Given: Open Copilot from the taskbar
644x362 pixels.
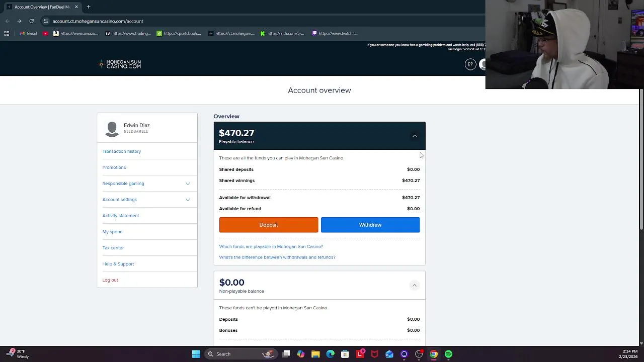Looking at the screenshot, I should (x=301, y=354).
